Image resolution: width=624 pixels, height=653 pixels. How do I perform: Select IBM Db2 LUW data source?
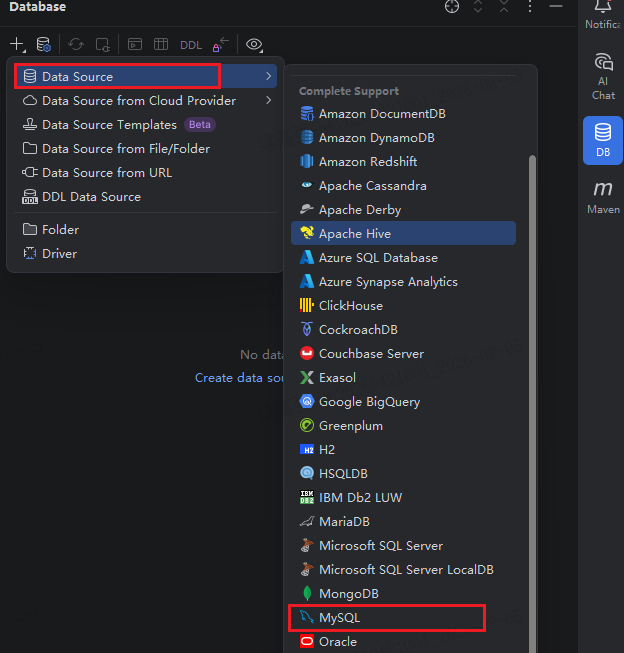point(403,497)
